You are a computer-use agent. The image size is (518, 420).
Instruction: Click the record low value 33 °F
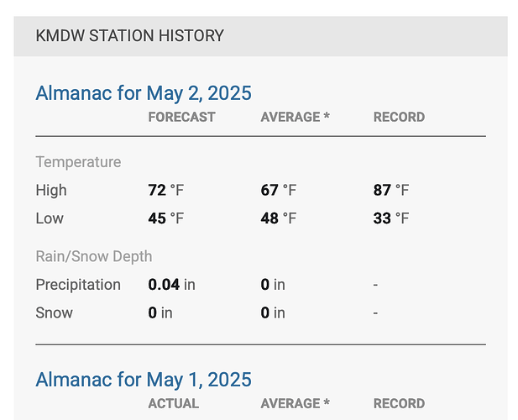point(391,218)
